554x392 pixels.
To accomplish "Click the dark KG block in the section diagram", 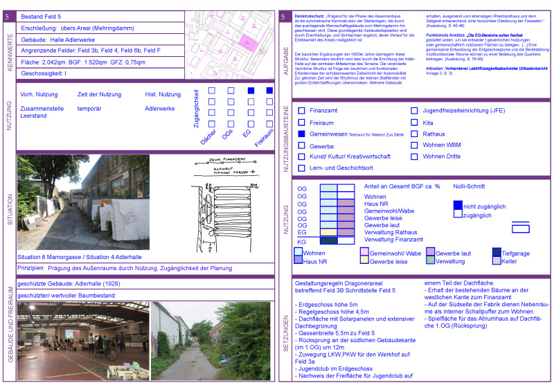I will (x=328, y=240).
